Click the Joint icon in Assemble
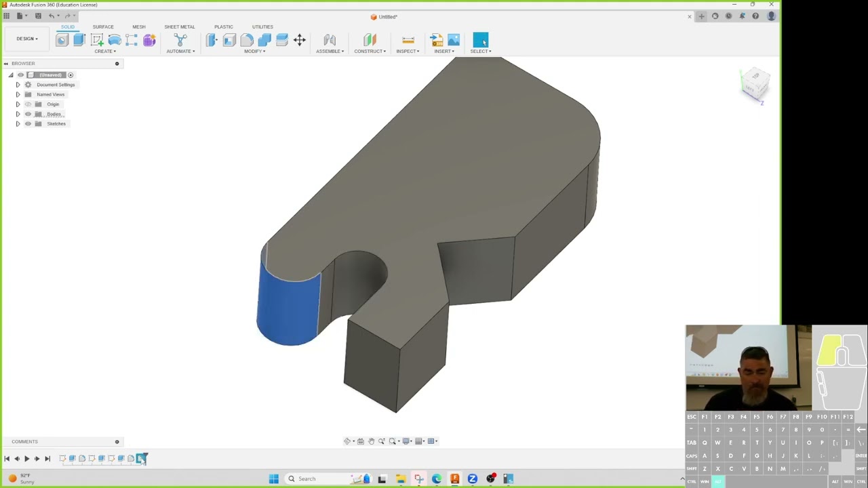This screenshot has width=868, height=488. (x=330, y=40)
